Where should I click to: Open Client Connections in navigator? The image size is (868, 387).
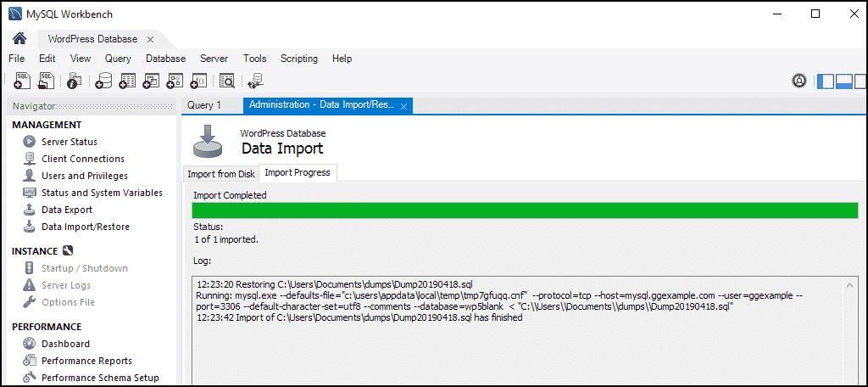(x=83, y=159)
